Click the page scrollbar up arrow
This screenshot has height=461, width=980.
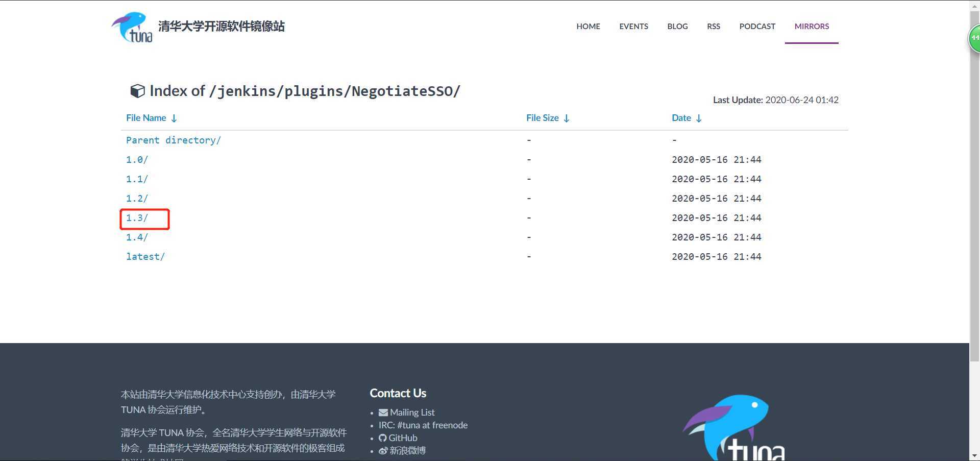pos(974,5)
